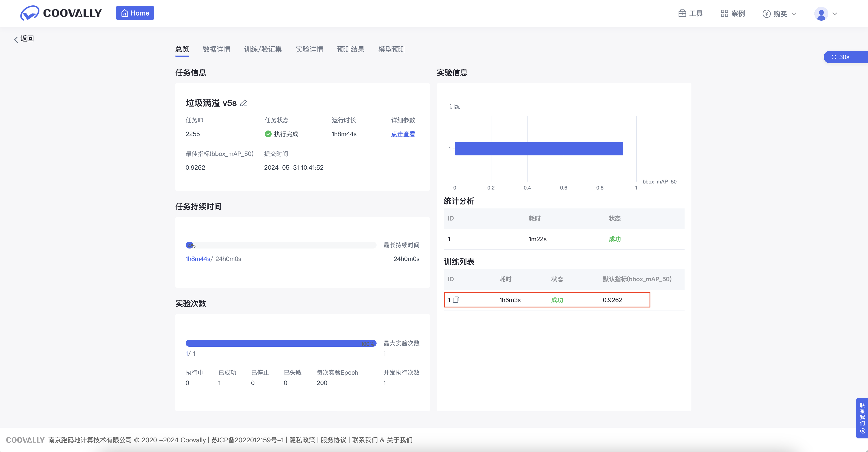Switch to the 数据详情 tab

point(216,49)
